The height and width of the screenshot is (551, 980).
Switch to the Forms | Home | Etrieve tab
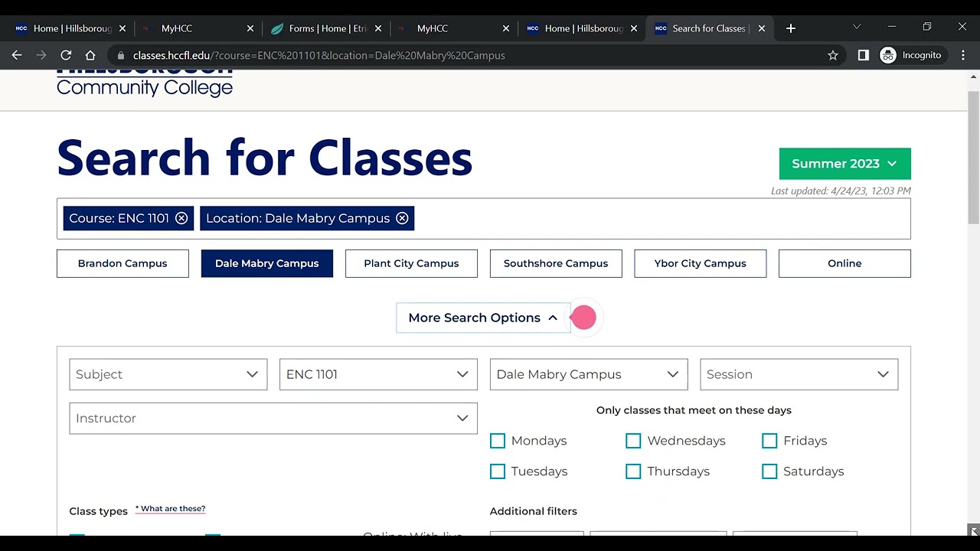pyautogui.click(x=325, y=28)
